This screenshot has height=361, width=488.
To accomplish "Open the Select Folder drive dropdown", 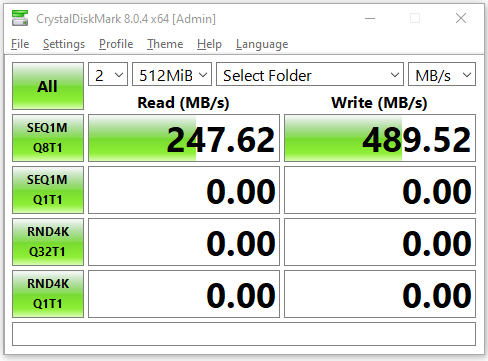I will [x=310, y=74].
